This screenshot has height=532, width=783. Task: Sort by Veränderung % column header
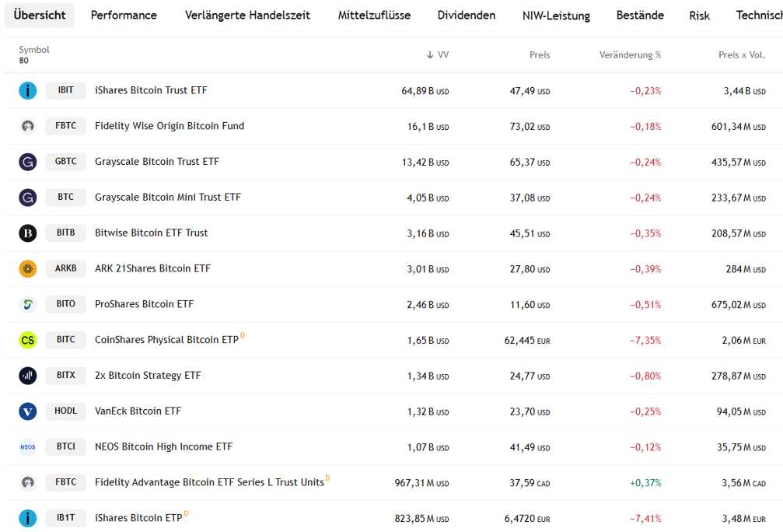tap(630, 55)
